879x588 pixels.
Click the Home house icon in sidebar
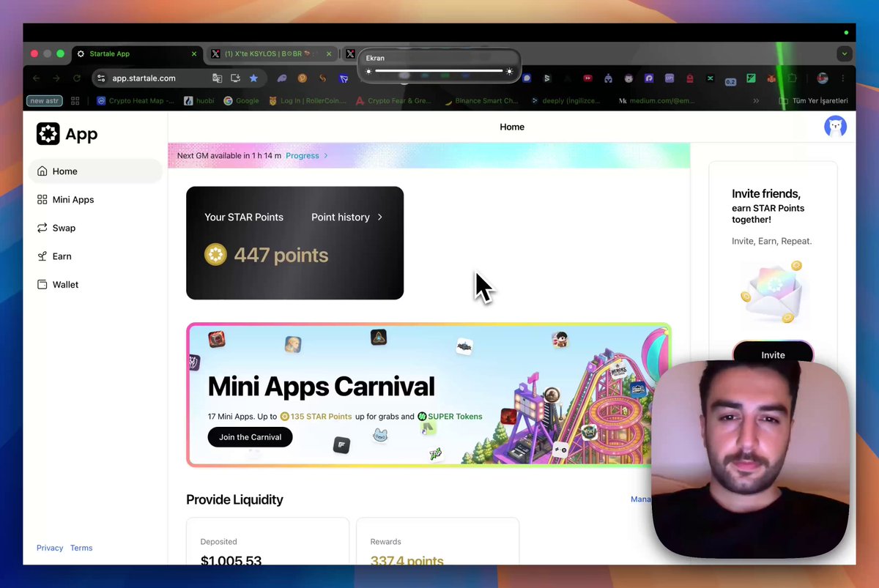42,171
